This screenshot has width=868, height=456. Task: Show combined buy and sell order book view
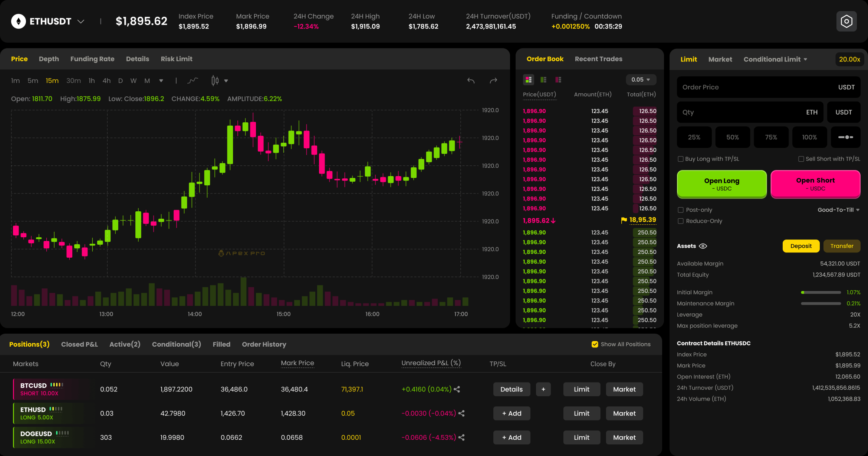tap(529, 80)
